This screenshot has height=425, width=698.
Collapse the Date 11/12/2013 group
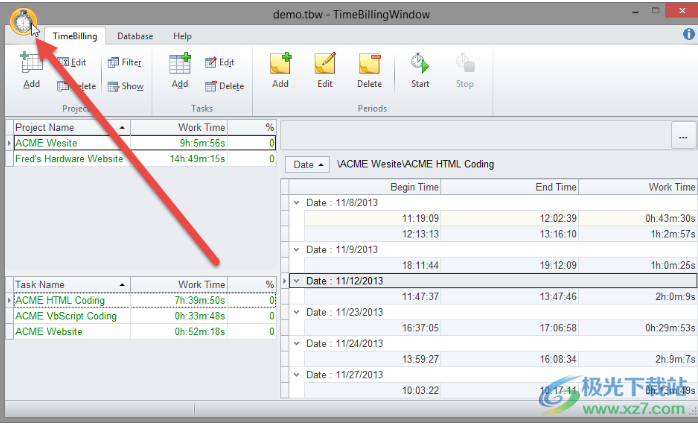(296, 281)
